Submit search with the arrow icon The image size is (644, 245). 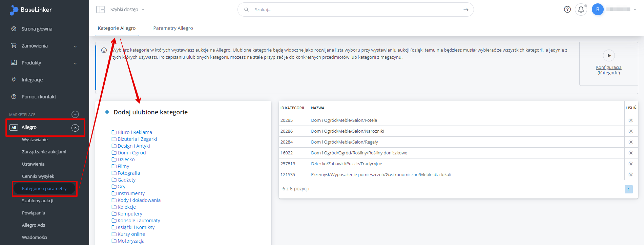466,10
